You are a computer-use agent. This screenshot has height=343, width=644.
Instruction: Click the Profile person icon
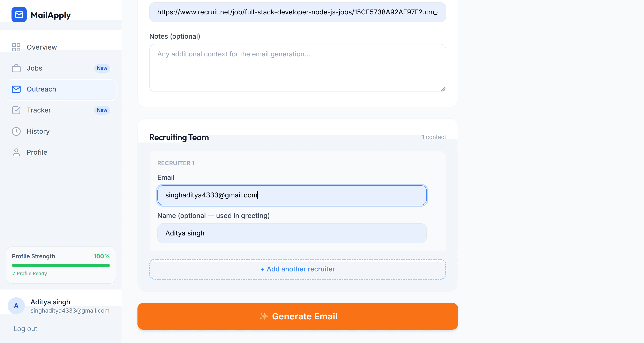point(16,152)
